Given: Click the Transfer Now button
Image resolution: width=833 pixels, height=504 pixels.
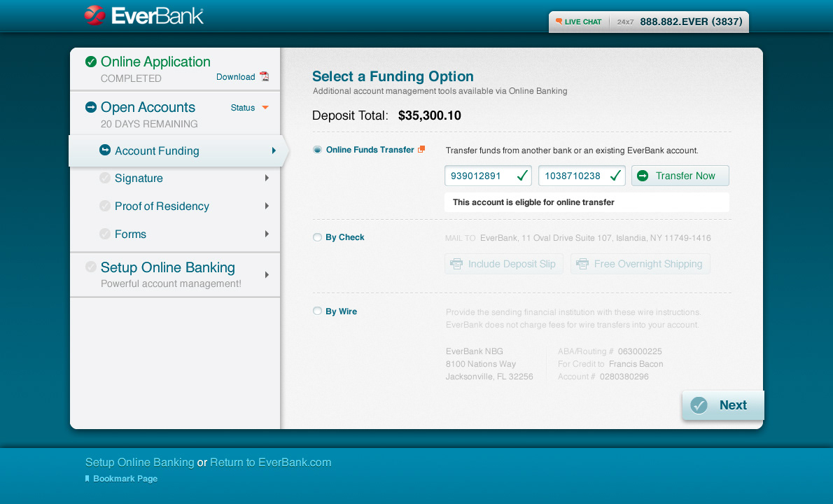Looking at the screenshot, I should (x=680, y=176).
